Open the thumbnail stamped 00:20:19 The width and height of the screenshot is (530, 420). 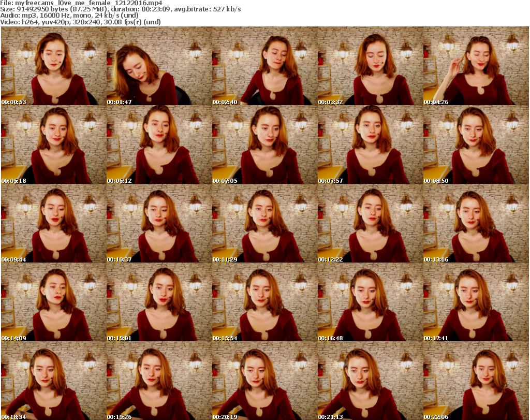[x=265, y=381]
